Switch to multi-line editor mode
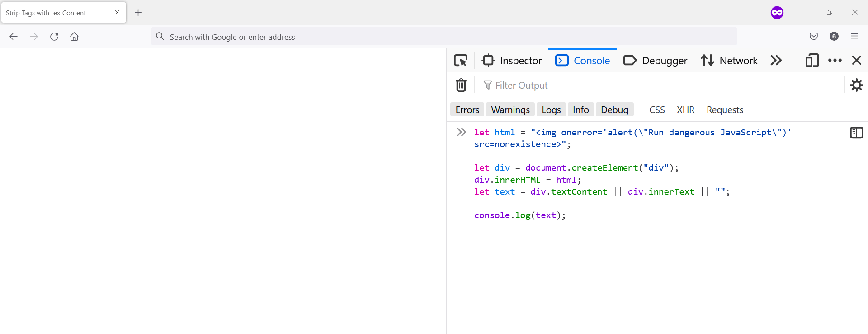 coord(856,133)
